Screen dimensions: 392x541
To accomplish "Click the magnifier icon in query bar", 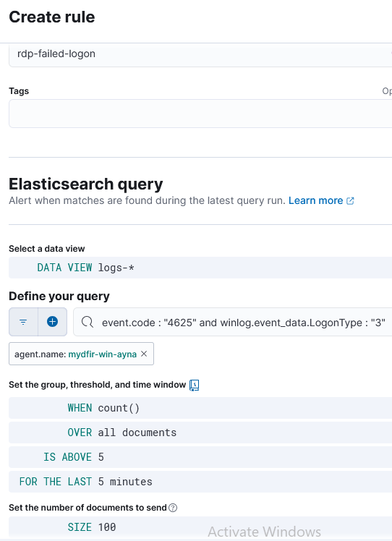I will (87, 323).
